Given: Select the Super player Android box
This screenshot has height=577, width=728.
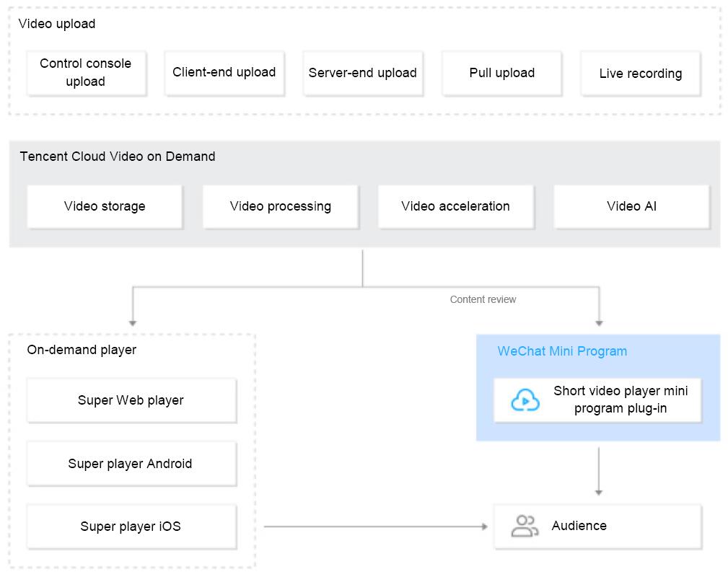Looking at the screenshot, I should [132, 464].
